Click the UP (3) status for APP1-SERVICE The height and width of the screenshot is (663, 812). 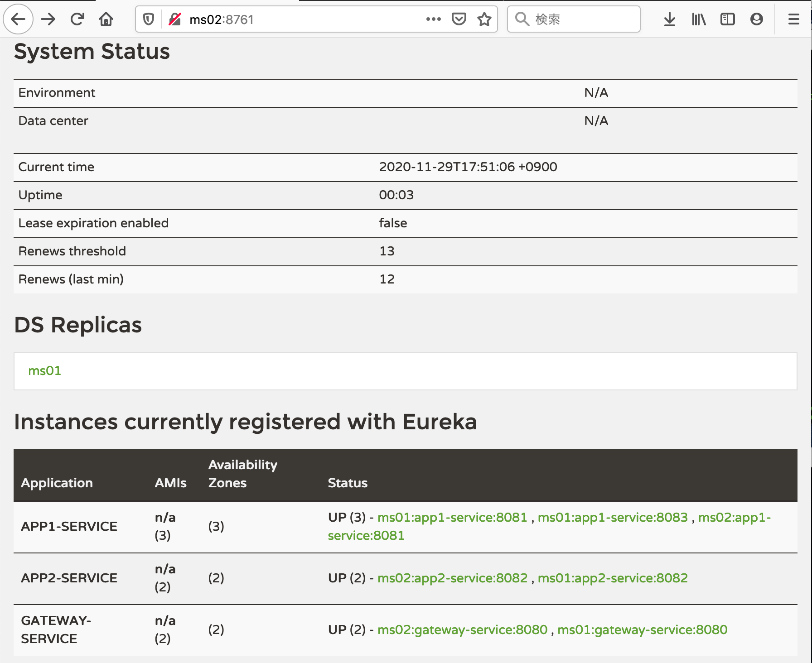347,517
